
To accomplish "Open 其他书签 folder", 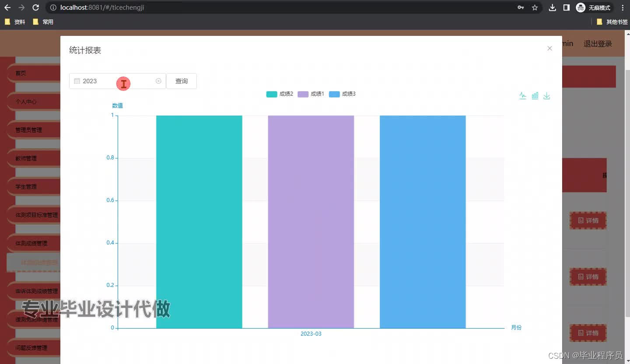I will coord(612,22).
